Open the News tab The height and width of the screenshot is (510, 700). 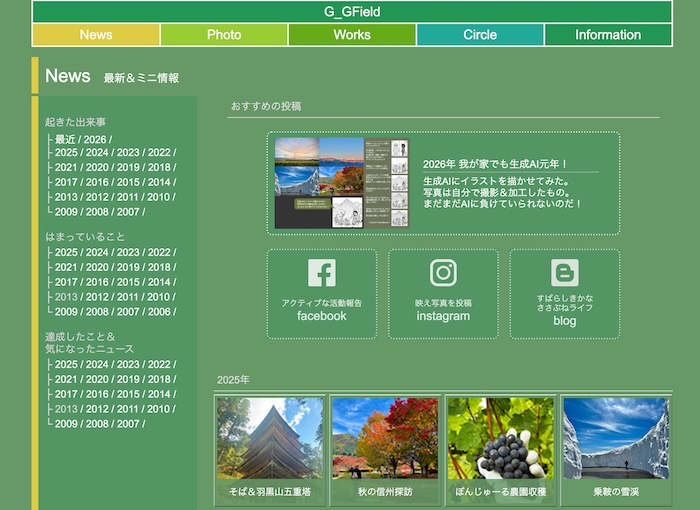(96, 35)
